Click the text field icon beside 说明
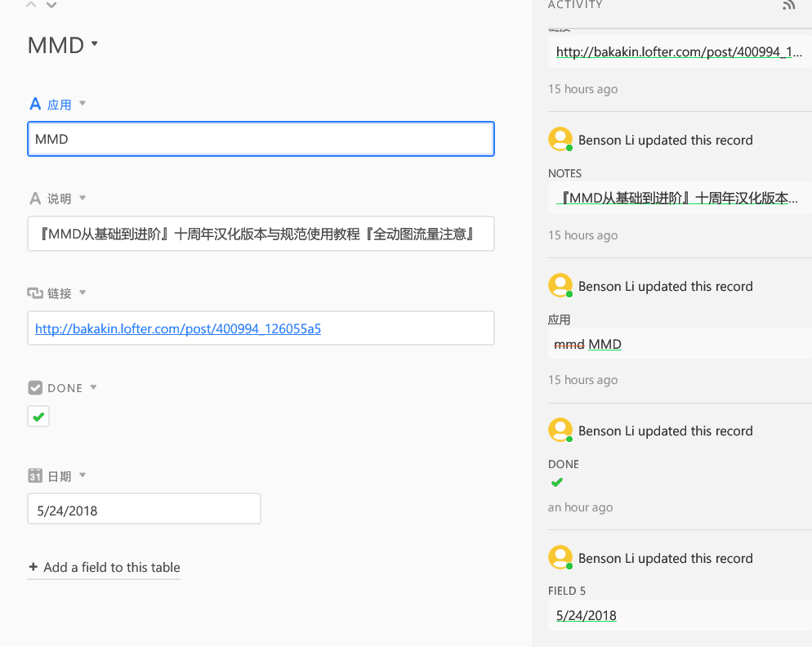 34,199
